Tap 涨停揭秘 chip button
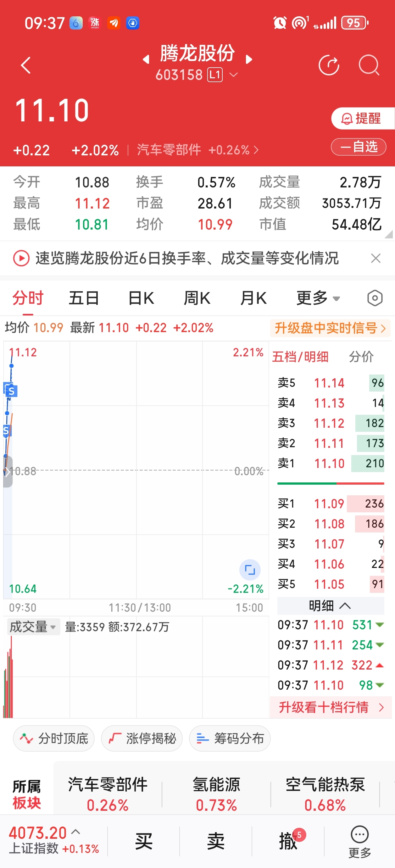Viewport: 395px width, 868px height. tap(142, 739)
